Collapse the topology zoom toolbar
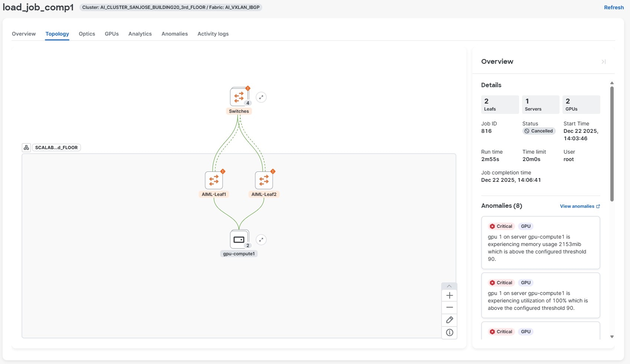This screenshot has height=364, width=630. [x=449, y=286]
